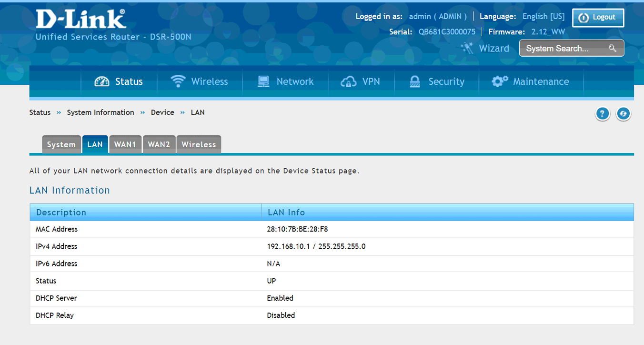Switch to the WAN1 tab
Viewport: 644px width, 345px height.
[125, 144]
